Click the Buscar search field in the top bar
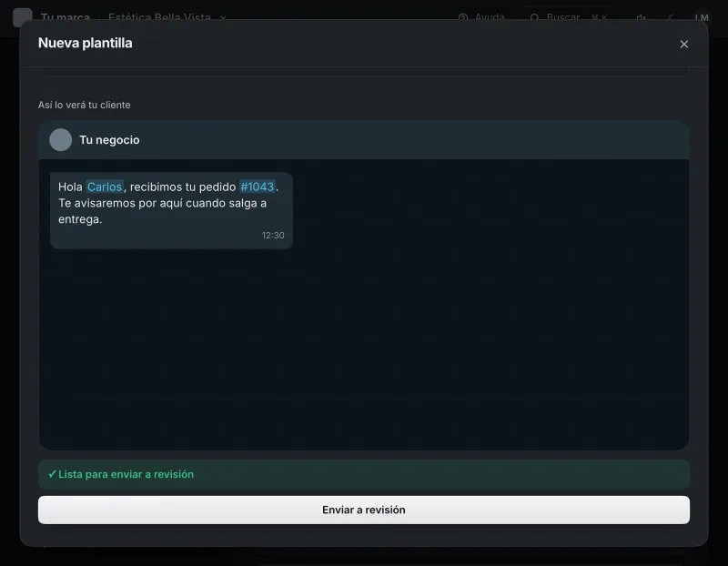728x566 pixels. pos(571,17)
